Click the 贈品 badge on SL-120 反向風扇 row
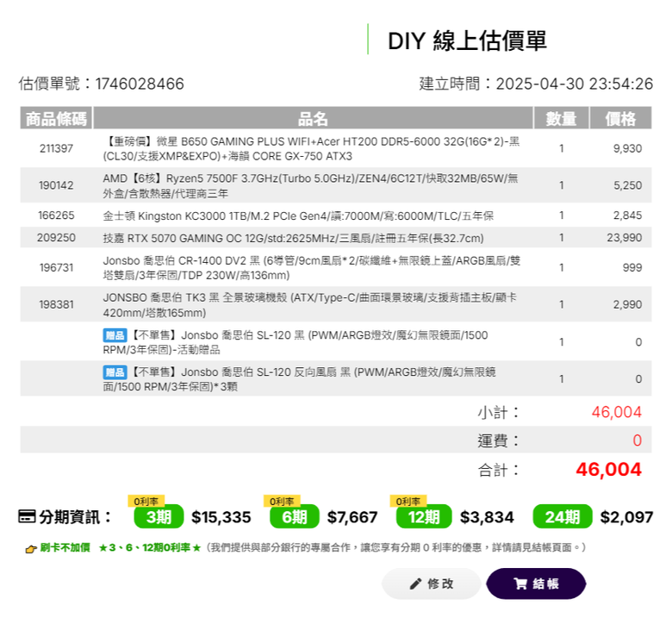Screen dimensions: 672x618 tap(115, 371)
